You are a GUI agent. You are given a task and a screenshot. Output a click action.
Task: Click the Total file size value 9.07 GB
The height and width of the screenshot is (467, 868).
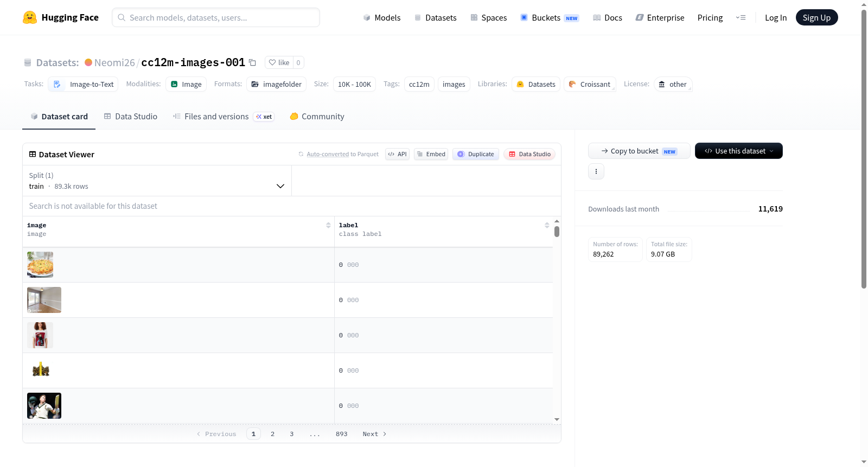(x=663, y=254)
